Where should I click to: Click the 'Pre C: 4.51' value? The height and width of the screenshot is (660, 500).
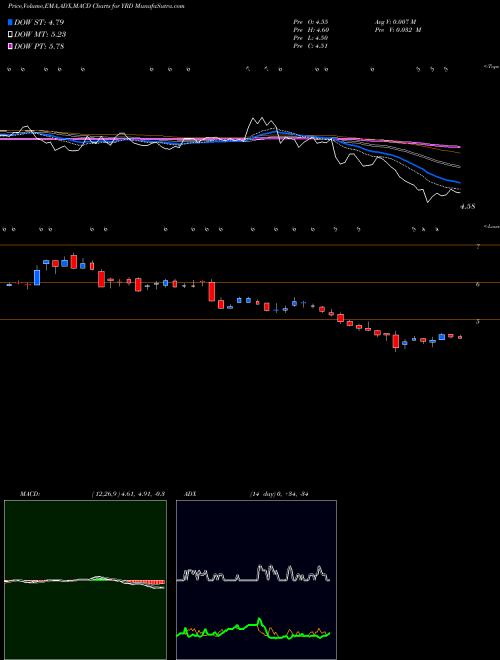(311, 46)
